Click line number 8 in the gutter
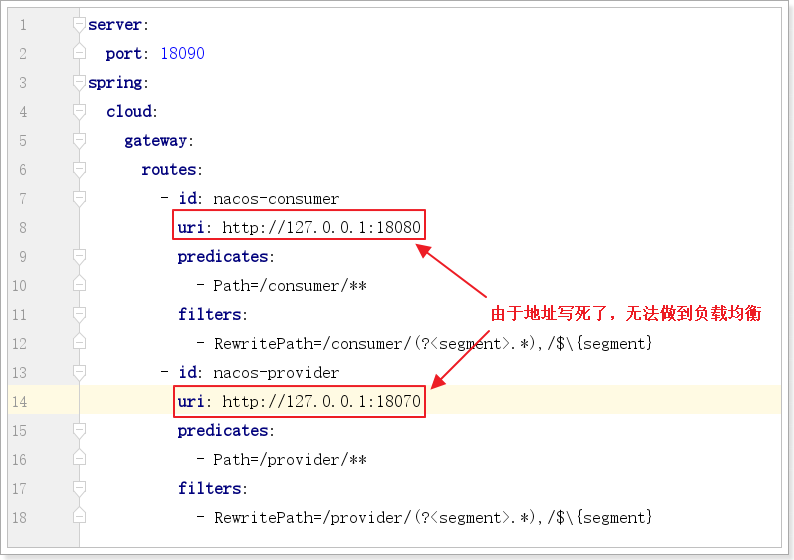The image size is (794, 560). [x=24, y=227]
